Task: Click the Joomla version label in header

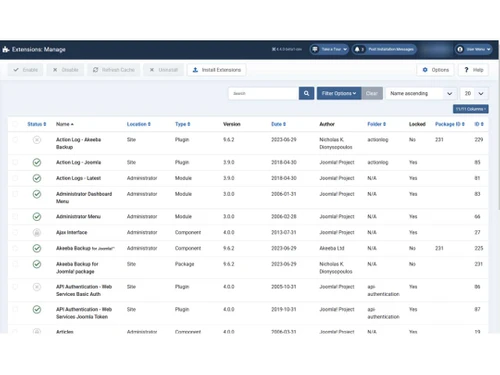Action: [287, 49]
